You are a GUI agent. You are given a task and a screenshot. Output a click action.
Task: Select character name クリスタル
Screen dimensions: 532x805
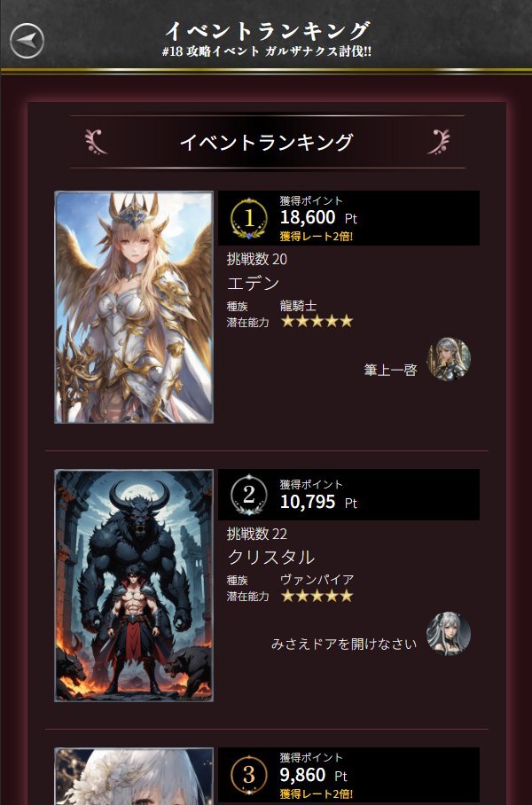click(x=270, y=557)
